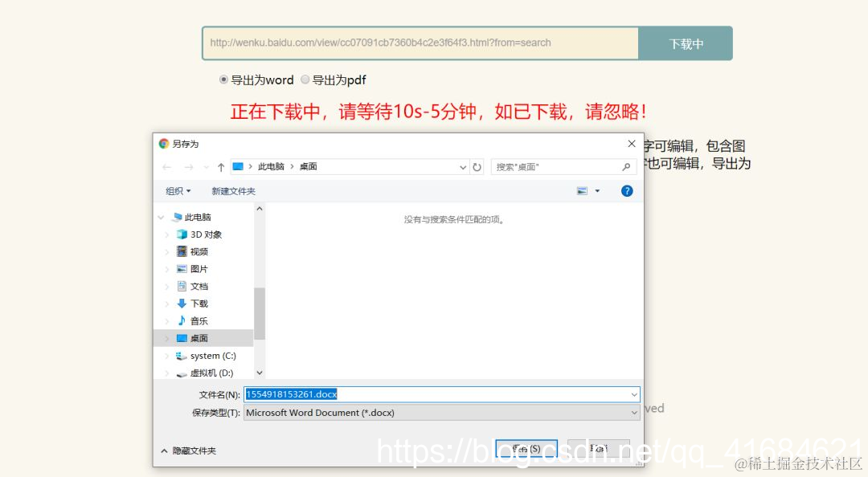Click 新建文件夹 to create a folder
Viewport: 868px width, 477px height.
[x=234, y=190]
